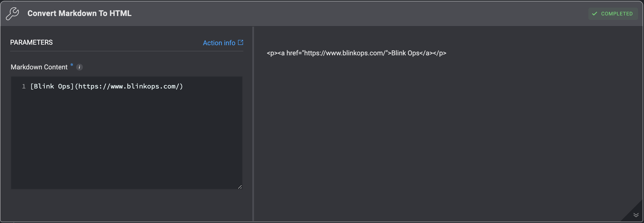This screenshot has width=644, height=223.
Task: Click inside the Markdown Content editor
Action: (x=127, y=133)
